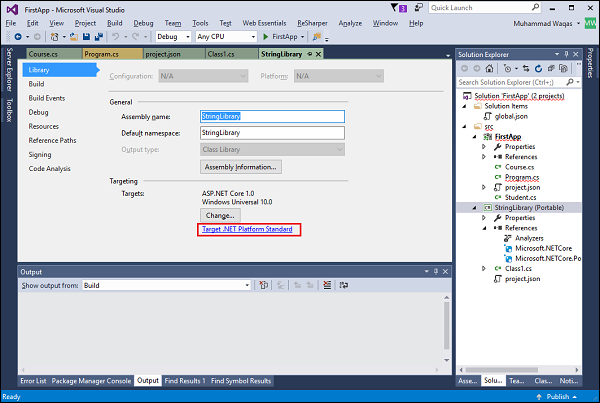The image size is (600, 403).
Task: Open the Tools menu
Action: coord(200,23)
